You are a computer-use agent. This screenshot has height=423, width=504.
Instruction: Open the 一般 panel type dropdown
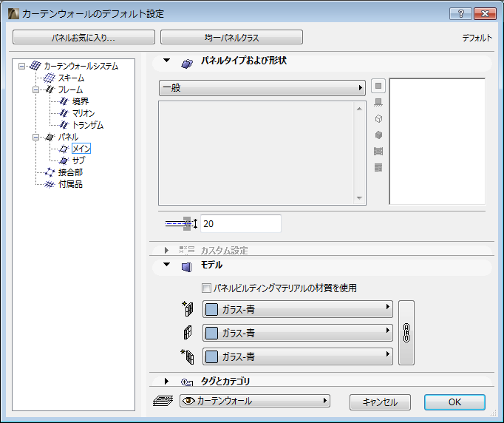point(262,88)
